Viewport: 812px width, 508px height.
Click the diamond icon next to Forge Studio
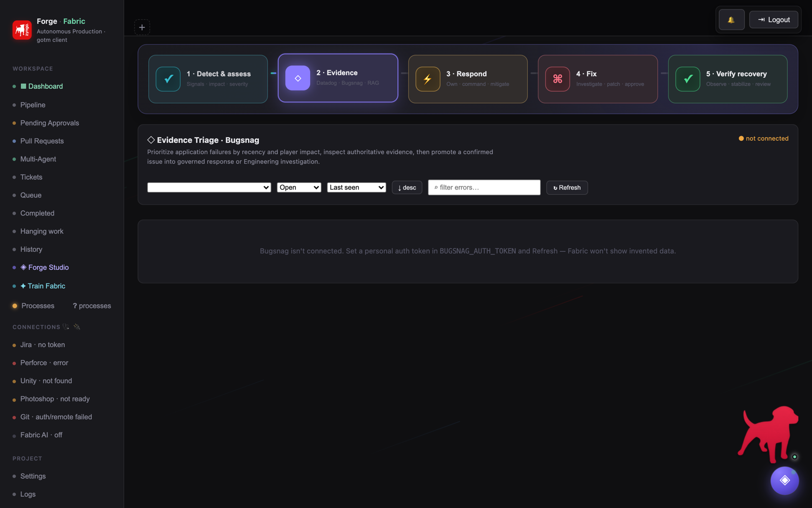[x=23, y=267]
